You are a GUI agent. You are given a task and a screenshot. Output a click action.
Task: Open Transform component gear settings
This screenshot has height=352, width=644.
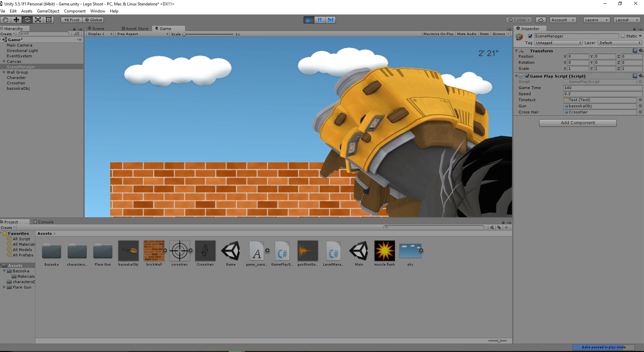point(641,51)
